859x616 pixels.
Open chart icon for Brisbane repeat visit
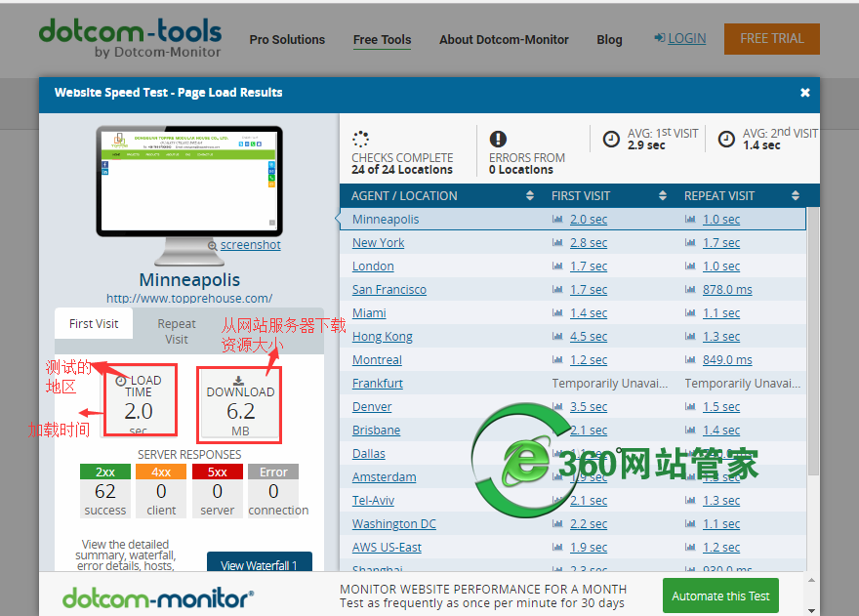point(690,431)
